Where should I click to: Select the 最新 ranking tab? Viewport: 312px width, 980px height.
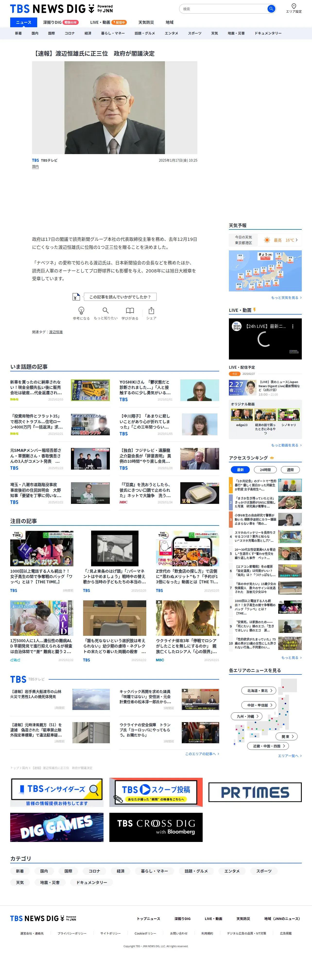(240, 469)
